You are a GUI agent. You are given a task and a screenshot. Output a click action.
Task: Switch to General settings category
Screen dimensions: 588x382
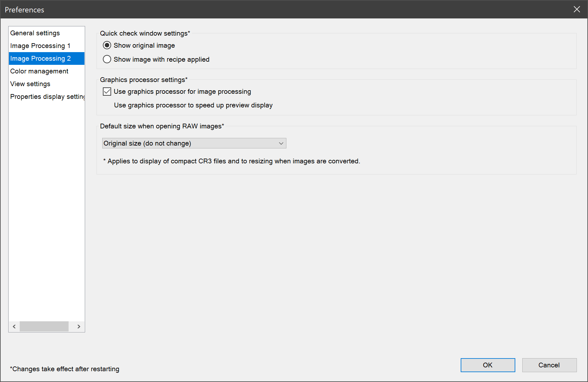pyautogui.click(x=35, y=33)
